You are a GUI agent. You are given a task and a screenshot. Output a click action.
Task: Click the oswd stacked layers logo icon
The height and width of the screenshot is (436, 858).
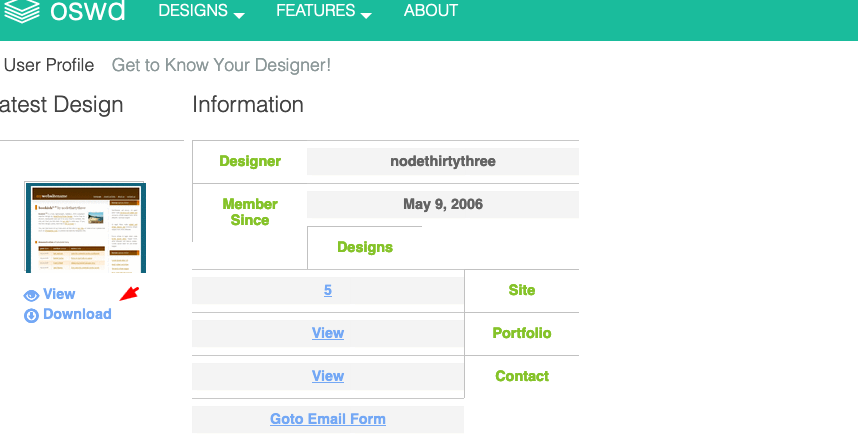(22, 10)
